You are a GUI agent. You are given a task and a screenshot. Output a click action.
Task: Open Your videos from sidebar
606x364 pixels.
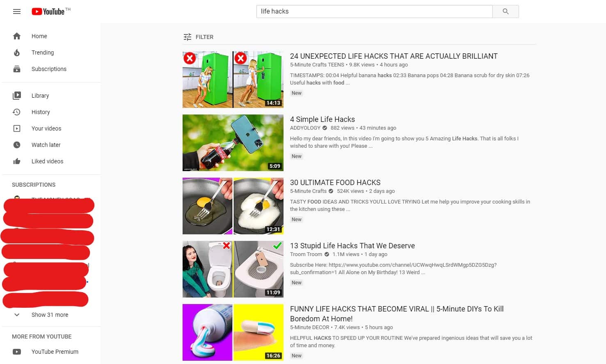(46, 128)
